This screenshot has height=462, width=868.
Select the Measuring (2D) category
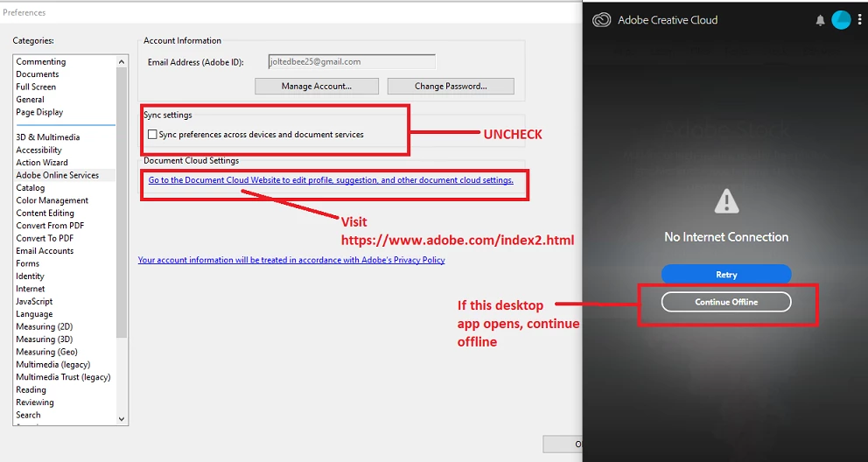pyautogui.click(x=45, y=327)
